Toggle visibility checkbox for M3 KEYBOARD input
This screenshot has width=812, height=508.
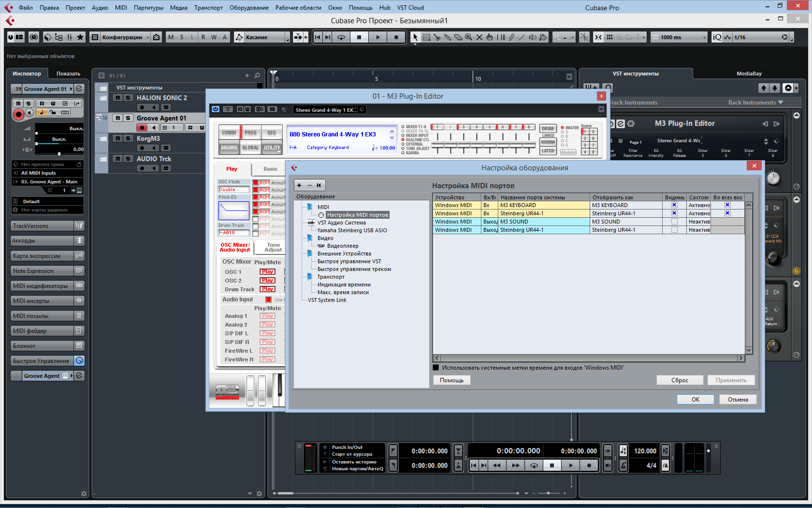[x=674, y=205]
